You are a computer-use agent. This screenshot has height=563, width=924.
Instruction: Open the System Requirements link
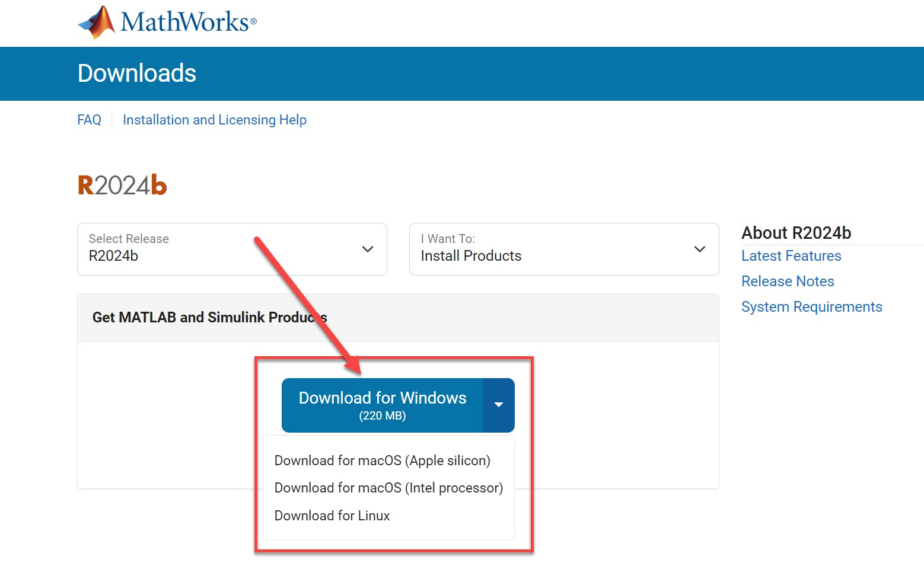(812, 307)
